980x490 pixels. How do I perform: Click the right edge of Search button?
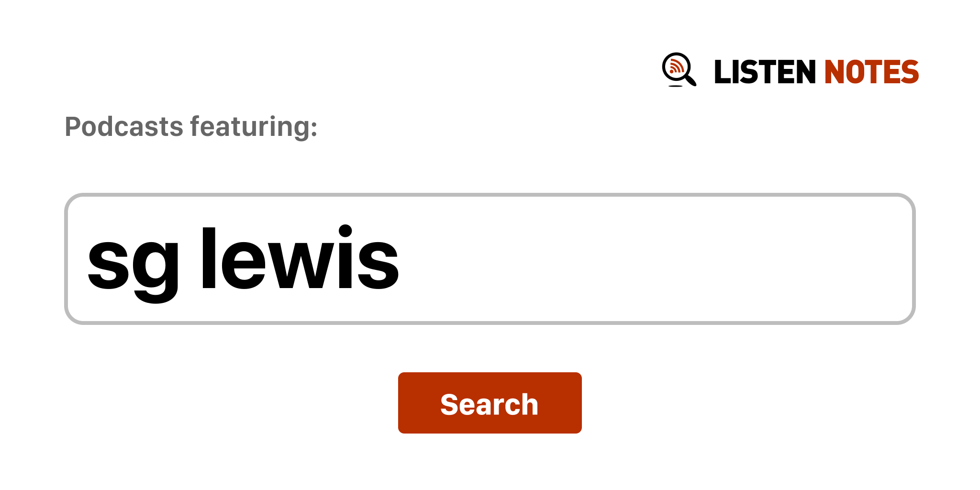579,403
